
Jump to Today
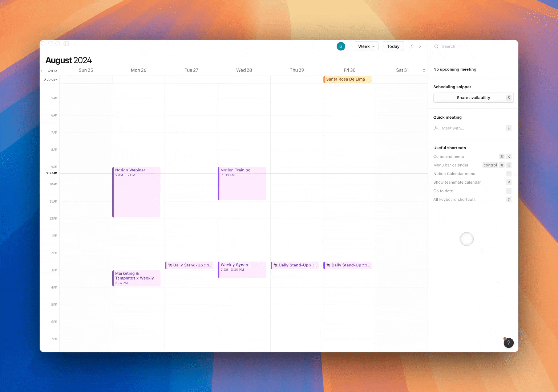point(393,46)
